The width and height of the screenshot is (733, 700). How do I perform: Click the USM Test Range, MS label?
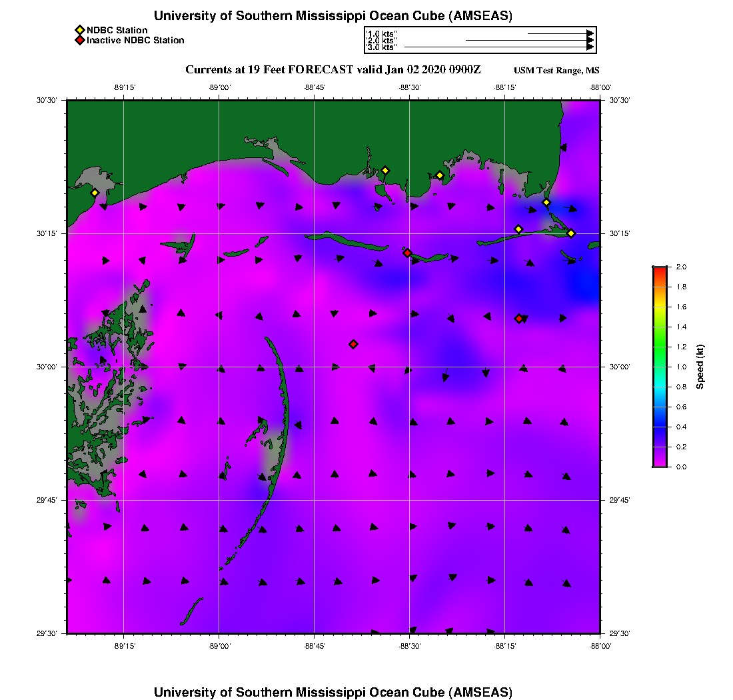[x=556, y=71]
